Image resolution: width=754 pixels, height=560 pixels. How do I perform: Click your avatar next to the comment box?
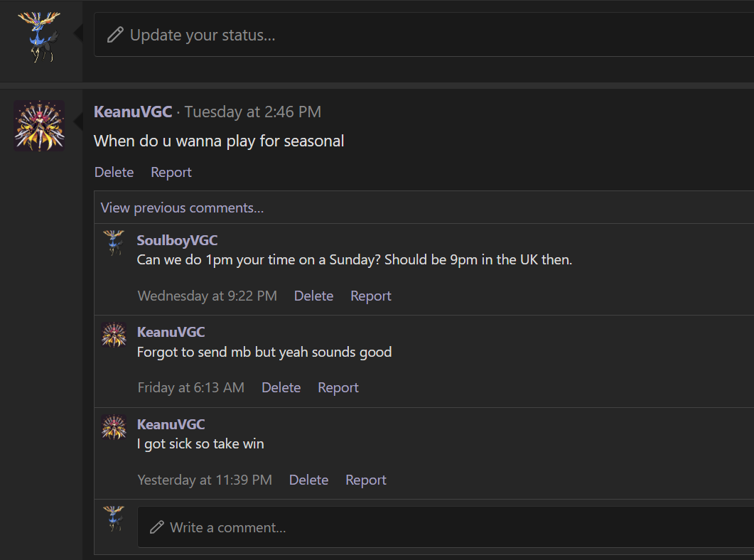coord(114,519)
